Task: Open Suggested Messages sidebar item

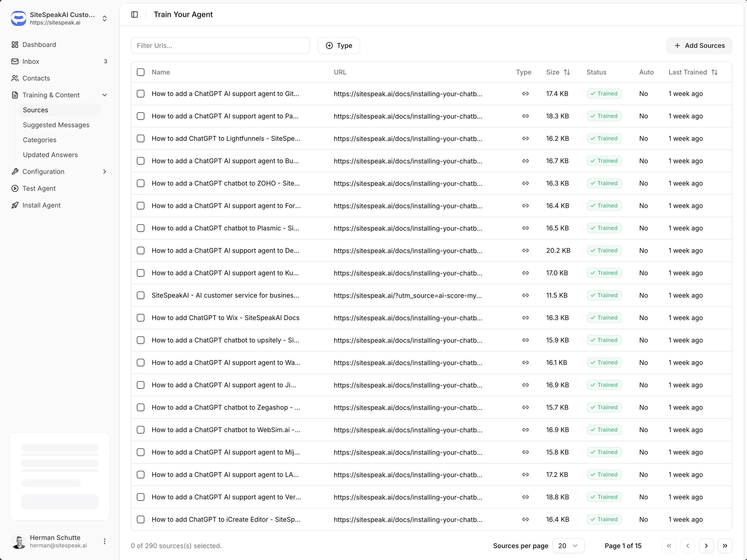Action: pos(56,125)
